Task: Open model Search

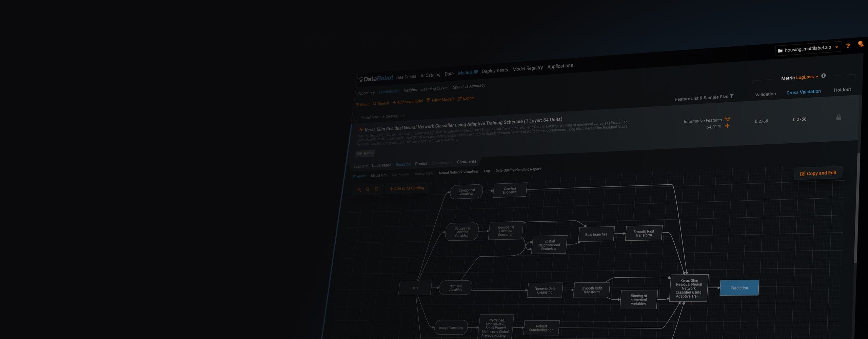Action: (x=381, y=103)
